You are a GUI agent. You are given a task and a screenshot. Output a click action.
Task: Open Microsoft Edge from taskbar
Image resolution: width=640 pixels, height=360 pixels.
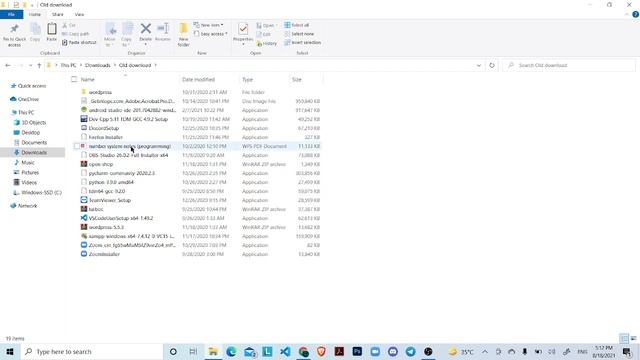click(x=231, y=351)
